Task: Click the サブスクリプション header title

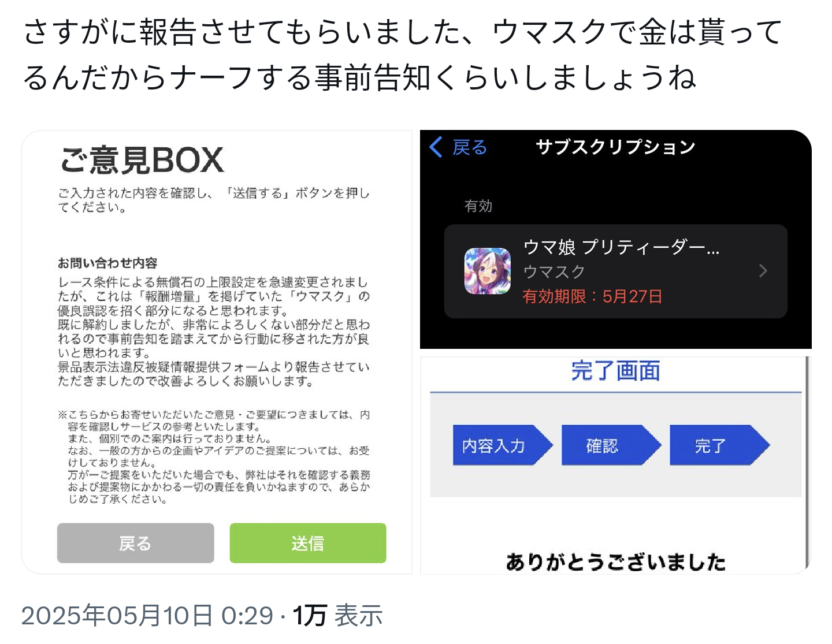Action: click(x=616, y=147)
